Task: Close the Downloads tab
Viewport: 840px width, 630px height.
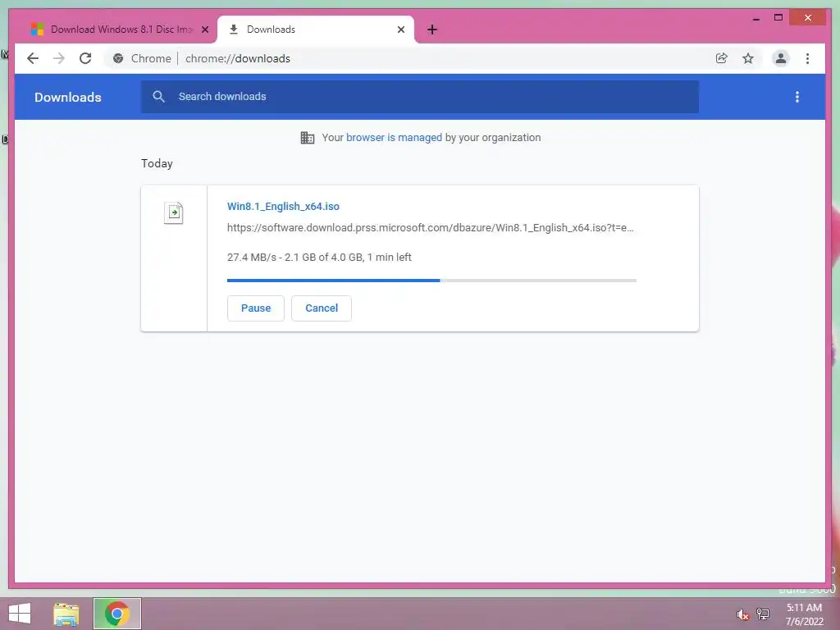Action: click(x=400, y=30)
